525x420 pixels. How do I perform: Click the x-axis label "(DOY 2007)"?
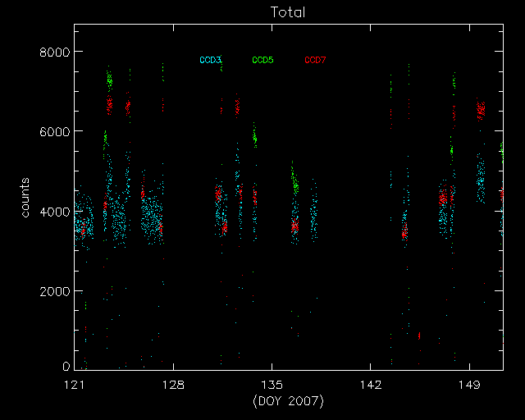(288, 401)
